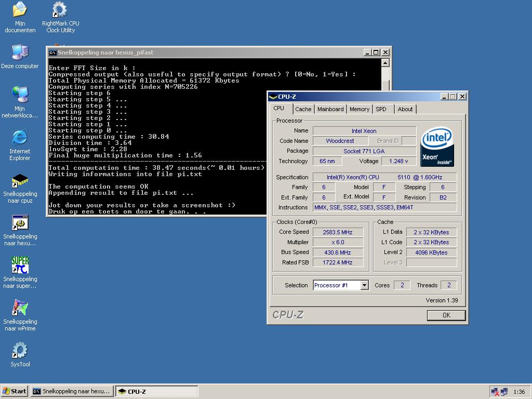Image resolution: width=532 pixels, height=399 pixels.
Task: Activate Snelkoppeling naar hexu taskbar button
Action: (72, 391)
